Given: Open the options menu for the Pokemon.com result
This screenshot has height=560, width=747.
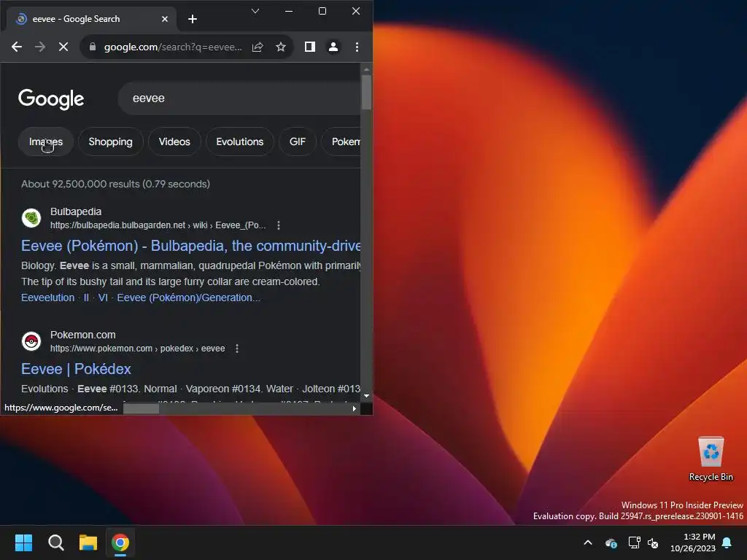Looking at the screenshot, I should pos(237,349).
